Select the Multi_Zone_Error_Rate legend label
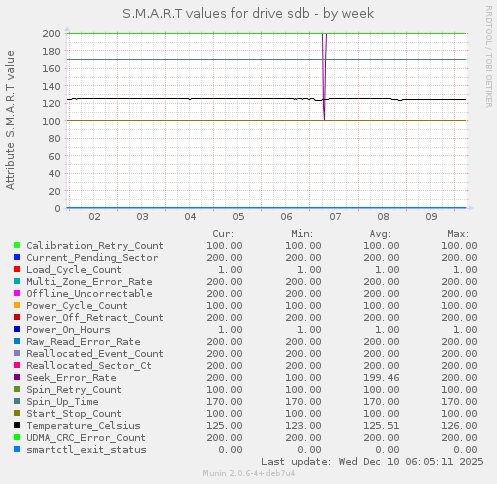 [x=89, y=282]
